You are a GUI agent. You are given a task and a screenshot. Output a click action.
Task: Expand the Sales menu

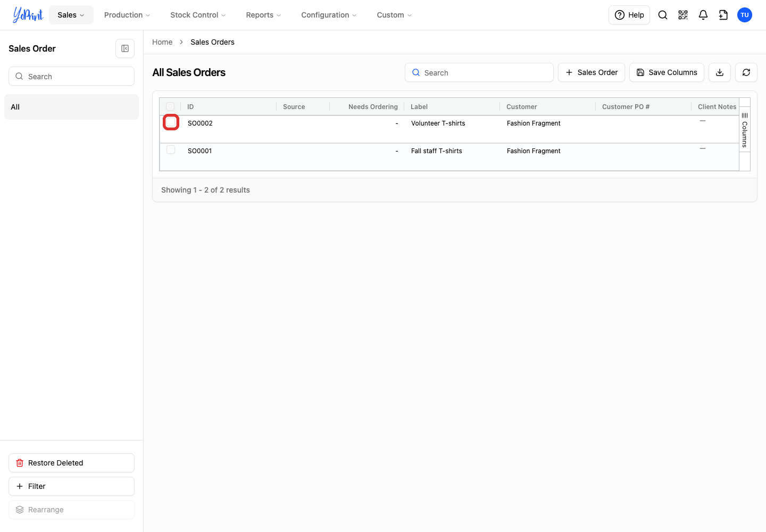(x=71, y=15)
